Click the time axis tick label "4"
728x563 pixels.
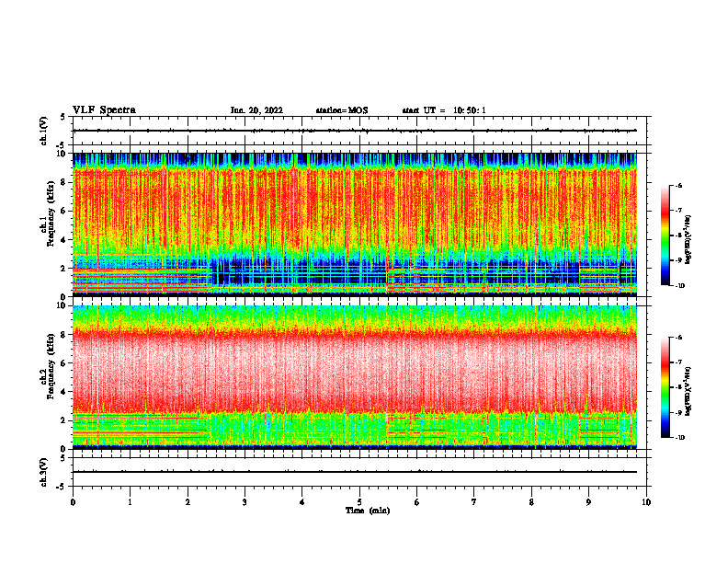point(302,502)
